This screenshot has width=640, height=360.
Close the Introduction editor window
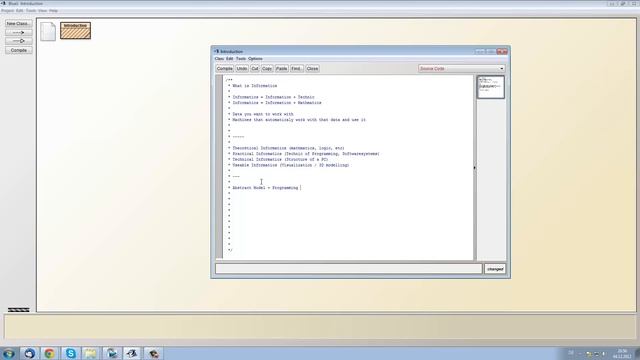click(x=502, y=51)
